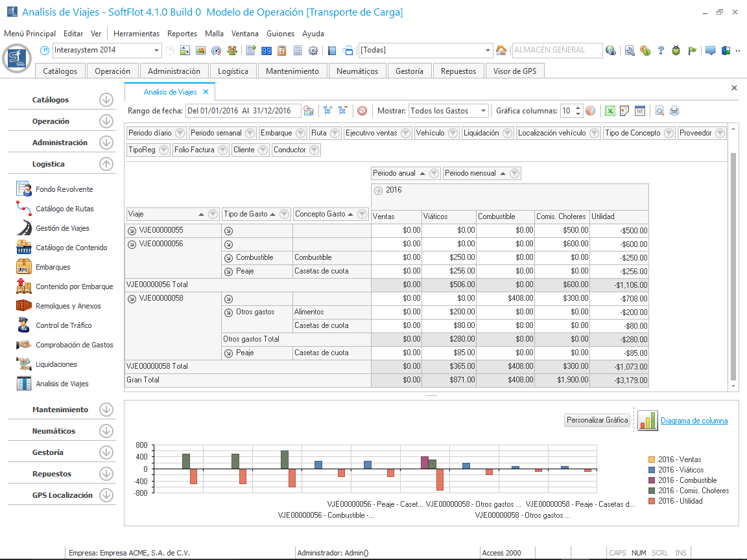Click the print icon in analysis toolbar
747x560 pixels.
674,111
